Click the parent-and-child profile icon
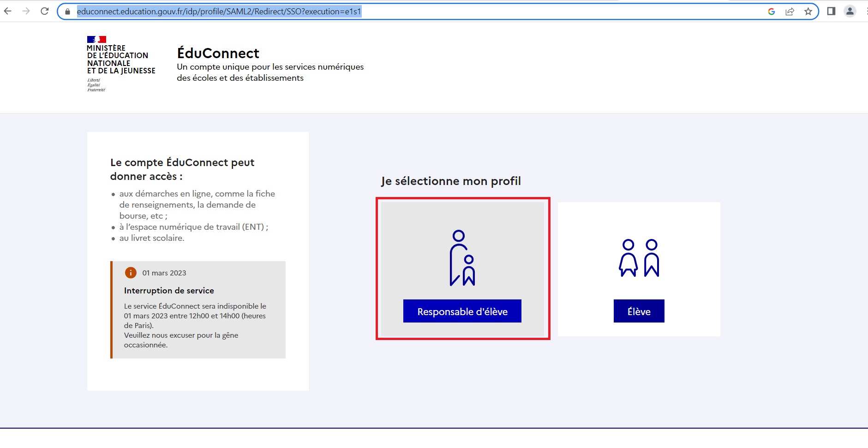Viewport: 868px width, 448px height. click(462, 258)
